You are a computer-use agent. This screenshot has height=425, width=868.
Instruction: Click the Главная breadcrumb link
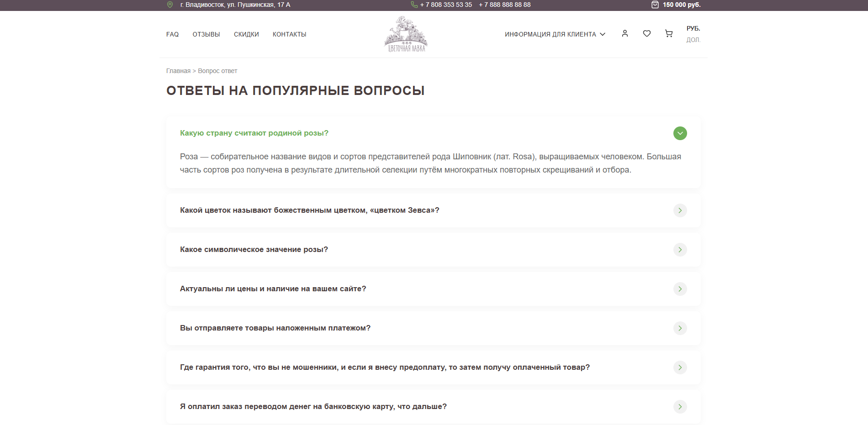click(178, 71)
